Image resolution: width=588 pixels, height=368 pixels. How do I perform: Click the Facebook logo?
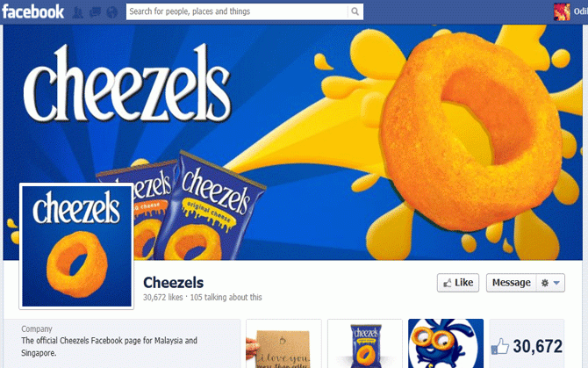(x=33, y=11)
